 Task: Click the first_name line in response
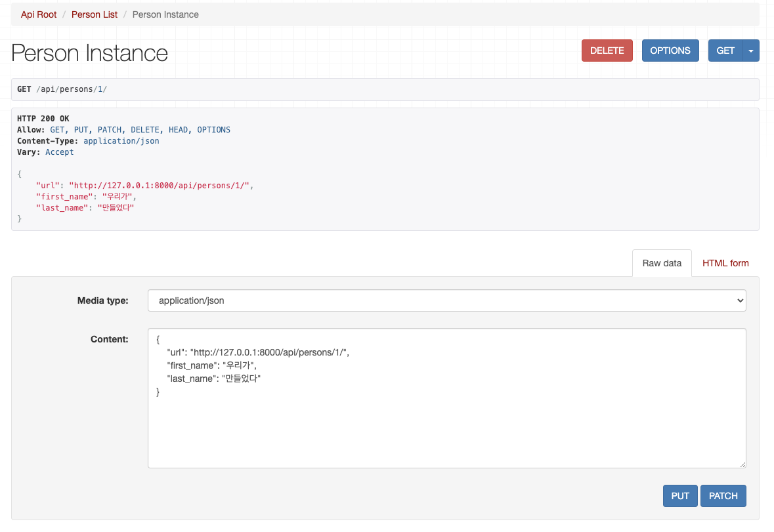[x=86, y=197]
